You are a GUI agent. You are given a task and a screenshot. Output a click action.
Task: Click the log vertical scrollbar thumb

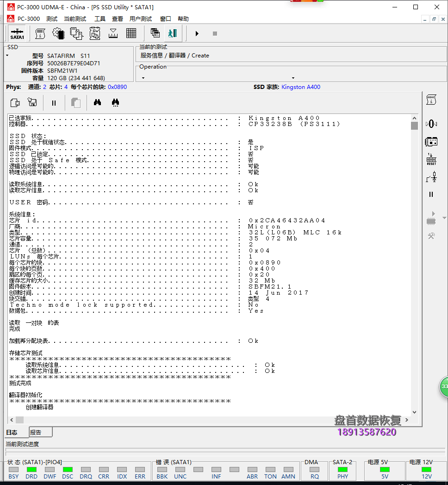[x=414, y=126]
